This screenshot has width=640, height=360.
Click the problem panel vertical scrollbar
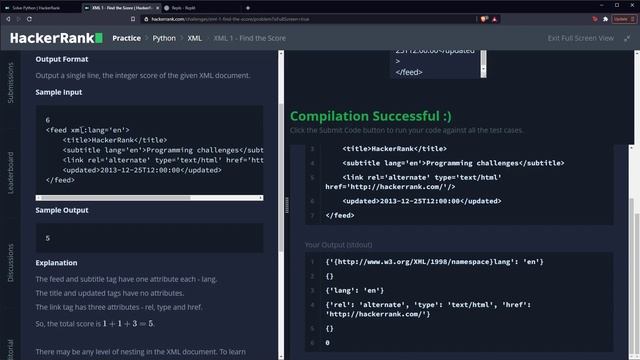pyautogui.click(x=281, y=178)
